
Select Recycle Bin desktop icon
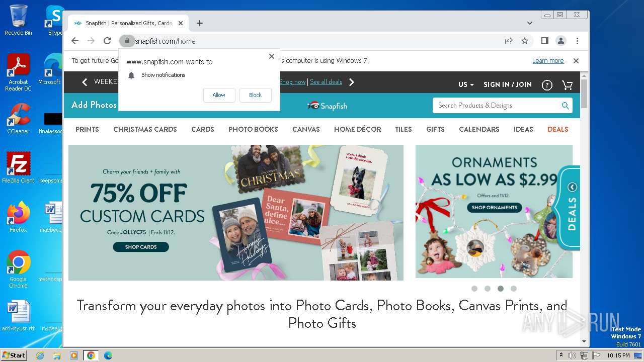point(18,20)
